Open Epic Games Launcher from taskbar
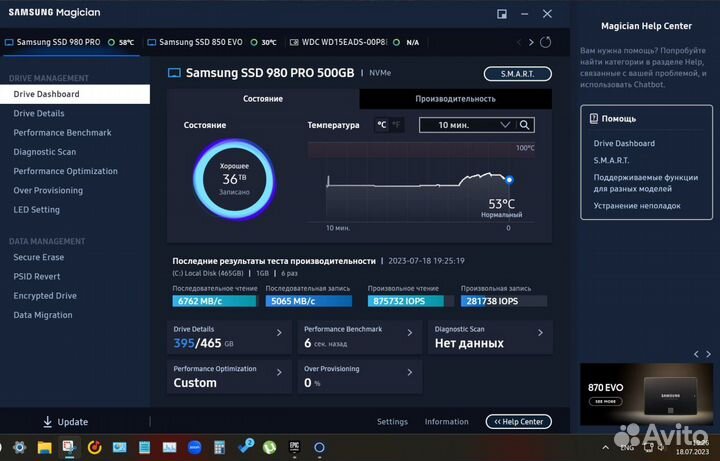Image resolution: width=720 pixels, height=461 pixels. 294,447
